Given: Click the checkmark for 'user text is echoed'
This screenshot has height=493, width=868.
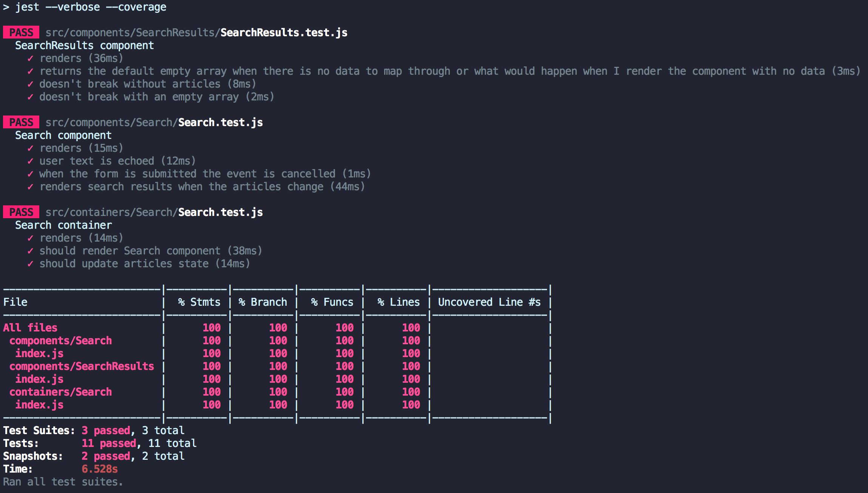Looking at the screenshot, I should [x=31, y=161].
